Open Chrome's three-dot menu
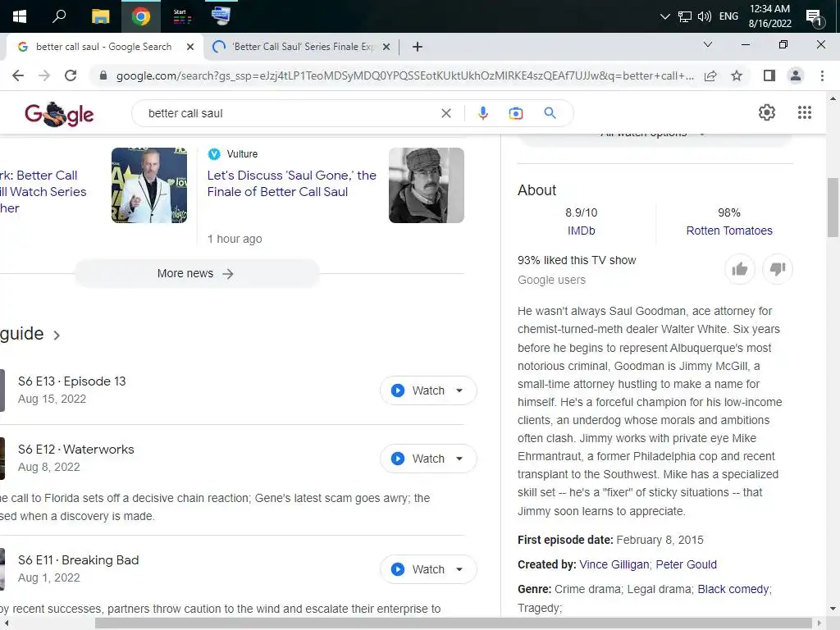The image size is (840, 630). [822, 76]
